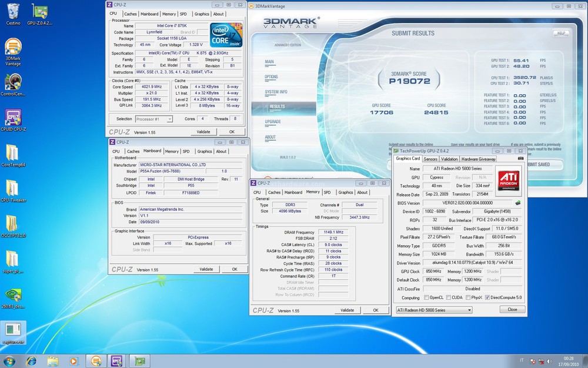Image resolution: width=588 pixels, height=368 pixels.
Task: Select OPTIONS in 3DMark Vantage sidebar
Action: (x=271, y=77)
